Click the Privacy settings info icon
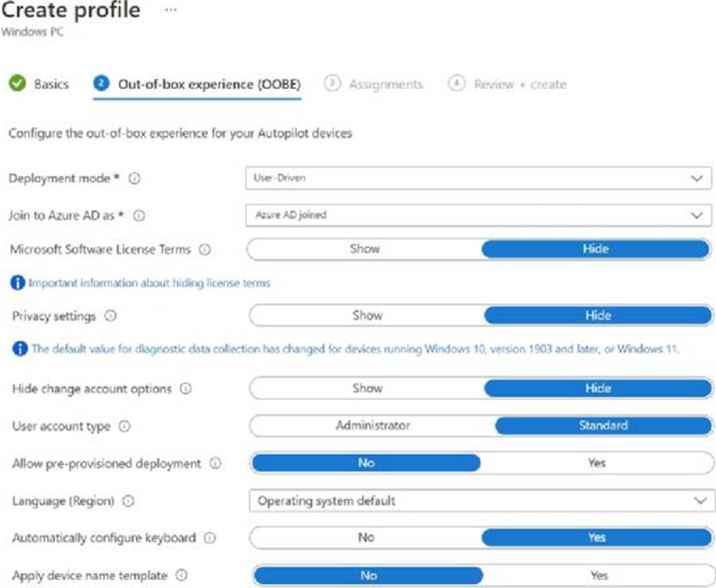Screen dimensions: 716x588 (x=110, y=316)
